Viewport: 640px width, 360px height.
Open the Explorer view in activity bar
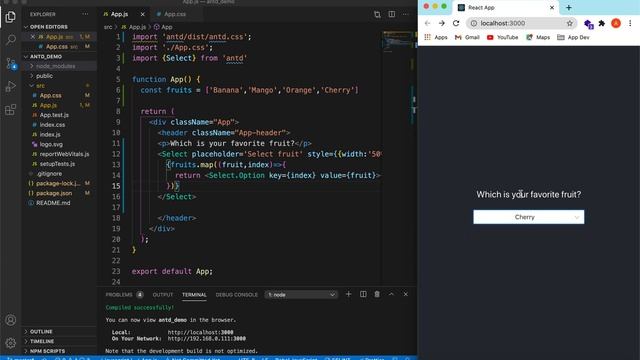[x=11, y=17]
